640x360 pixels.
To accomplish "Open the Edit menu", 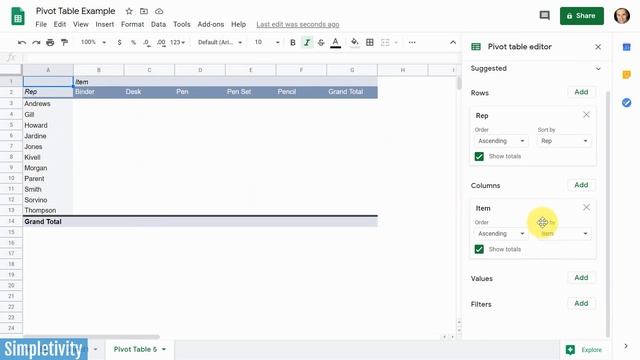I will pos(60,24).
